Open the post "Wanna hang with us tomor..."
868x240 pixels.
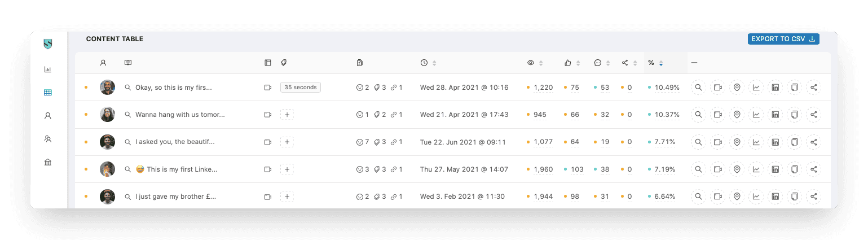pos(179,115)
